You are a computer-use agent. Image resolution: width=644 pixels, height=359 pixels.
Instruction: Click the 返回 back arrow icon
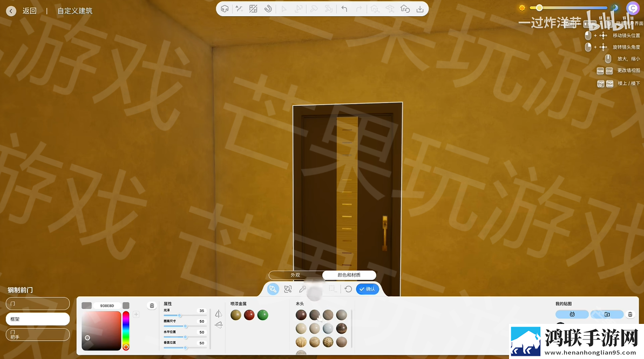[11, 11]
